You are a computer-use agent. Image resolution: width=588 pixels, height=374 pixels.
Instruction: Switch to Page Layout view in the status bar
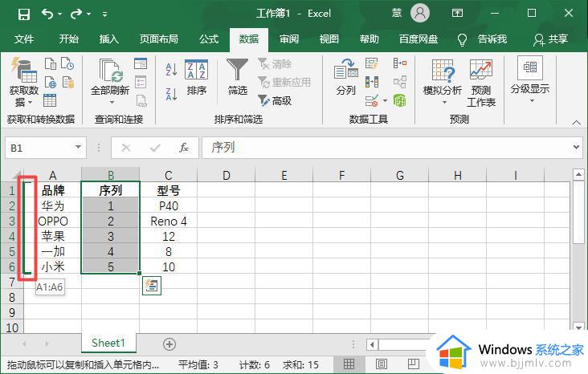pyautogui.click(x=382, y=364)
